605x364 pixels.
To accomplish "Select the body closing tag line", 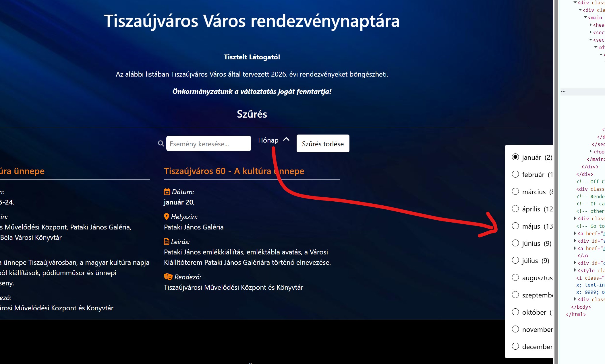I will [x=581, y=307].
